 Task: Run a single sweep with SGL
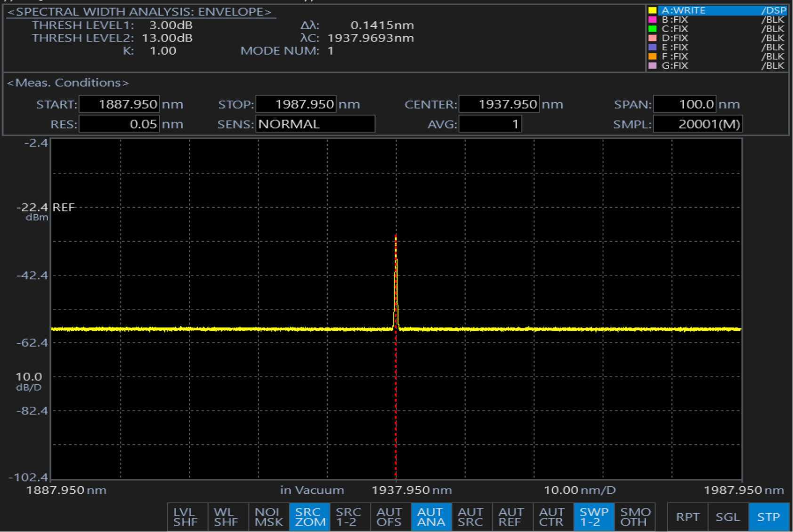pos(728,517)
